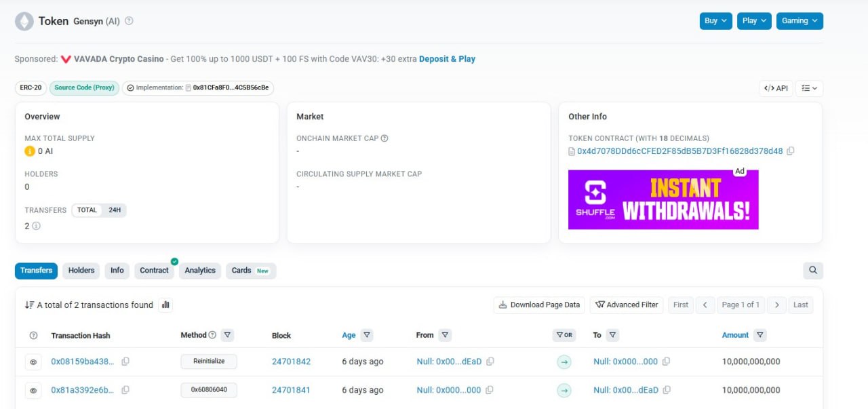
Task: Preview transaction 0x81a3392e6b with eye icon
Action: (33, 391)
